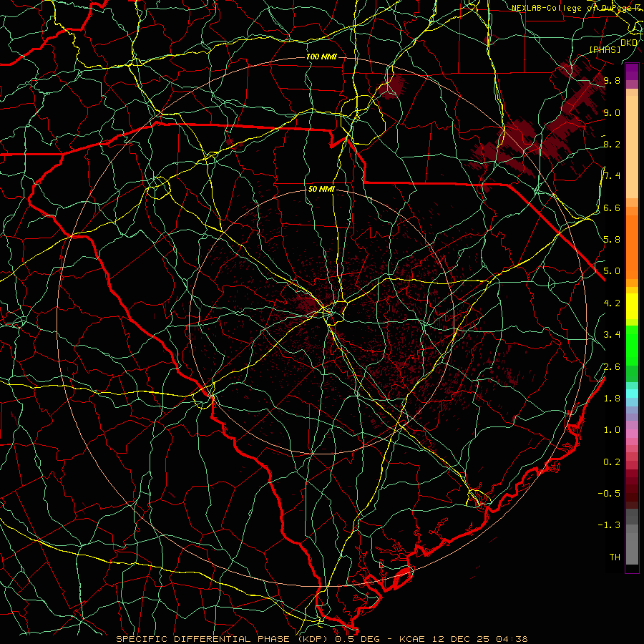Click the 04:38 timestamp in the caption
644x644 pixels.
point(512,639)
